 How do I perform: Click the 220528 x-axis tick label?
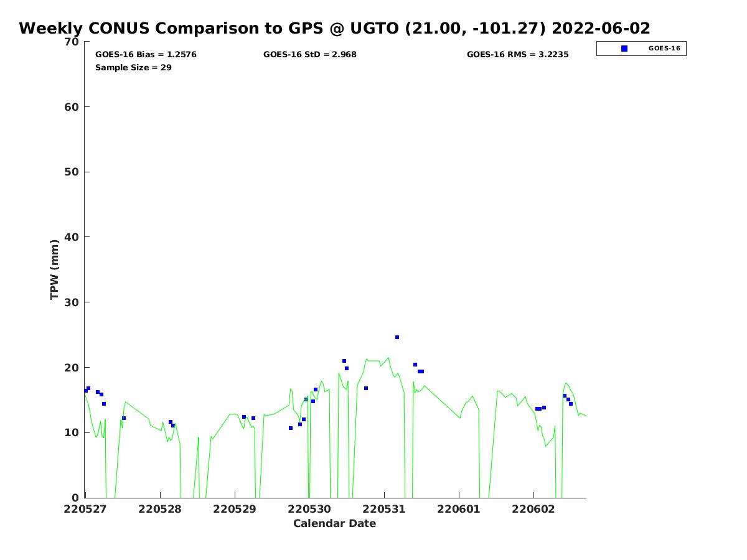coord(160,509)
